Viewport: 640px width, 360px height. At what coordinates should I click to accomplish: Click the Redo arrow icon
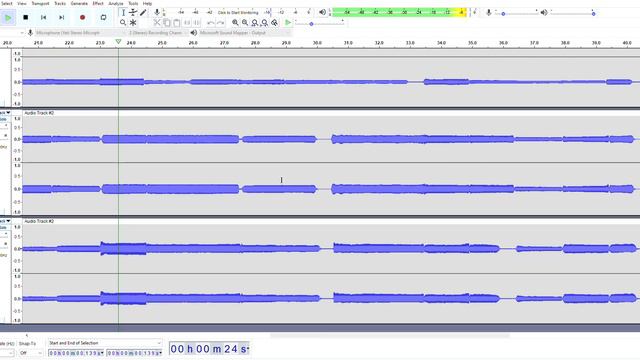tap(220, 22)
